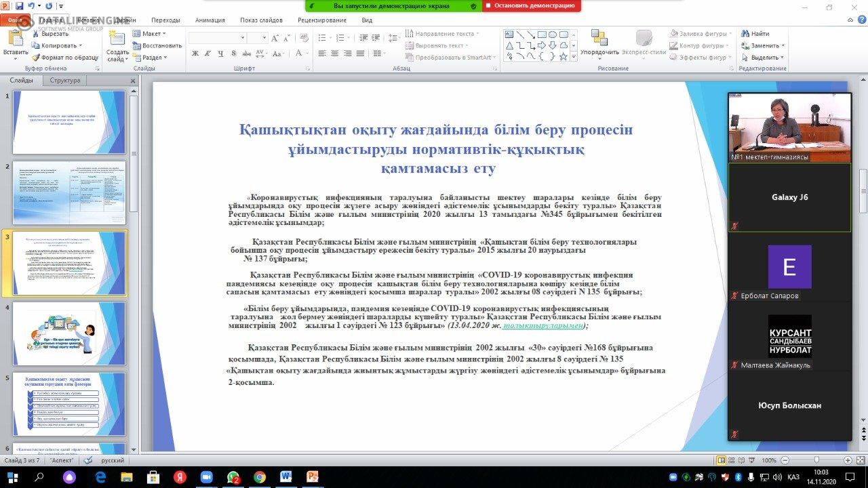Open the font size combo box
The image size is (868, 488).
pos(258,38)
